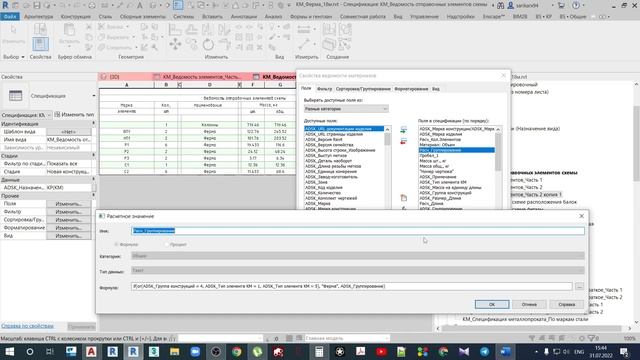
Task: Open the Спецификация type selector dropdown
Action: pos(93,96)
